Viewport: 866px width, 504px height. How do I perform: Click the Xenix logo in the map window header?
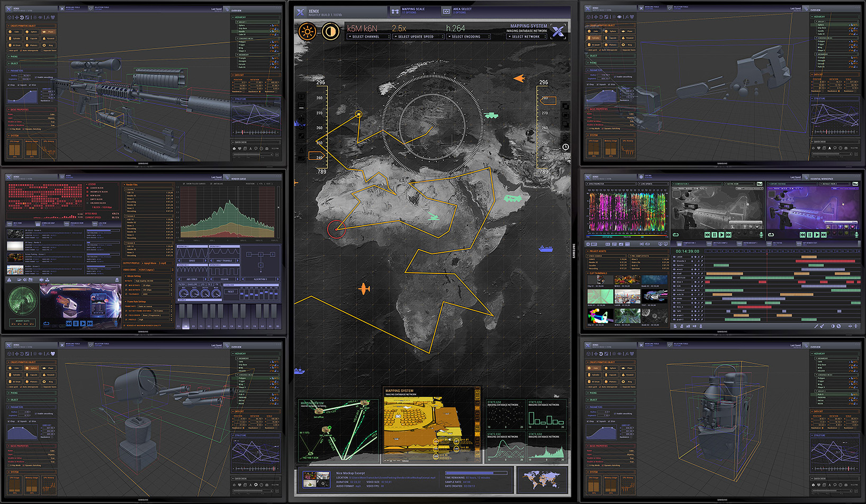(301, 12)
